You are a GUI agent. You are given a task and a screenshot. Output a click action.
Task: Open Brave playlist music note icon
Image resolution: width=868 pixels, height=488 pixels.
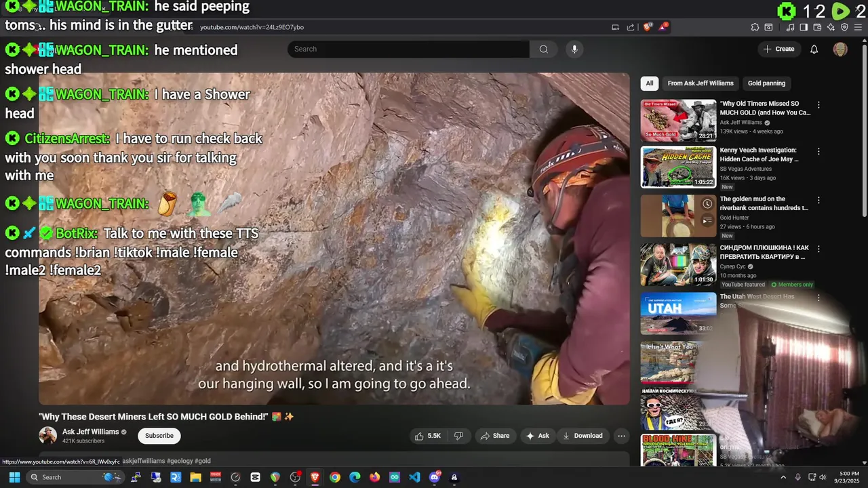coord(791,27)
